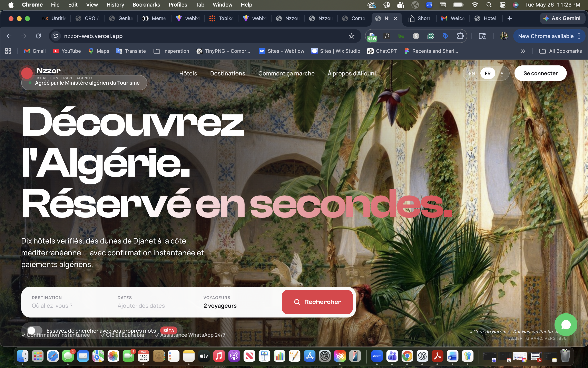
Task: Switch to the Meme browser tab
Action: click(154, 18)
